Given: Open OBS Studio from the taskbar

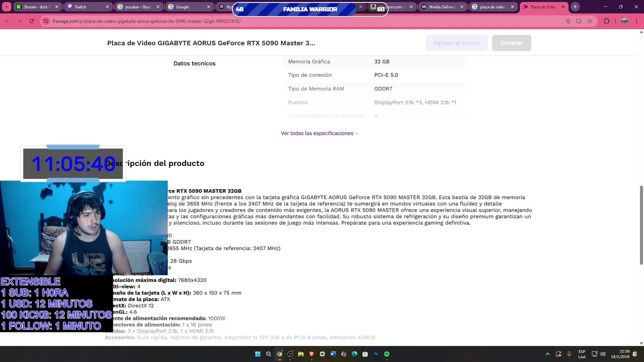Looking at the screenshot, I should pyautogui.click(x=290, y=354).
